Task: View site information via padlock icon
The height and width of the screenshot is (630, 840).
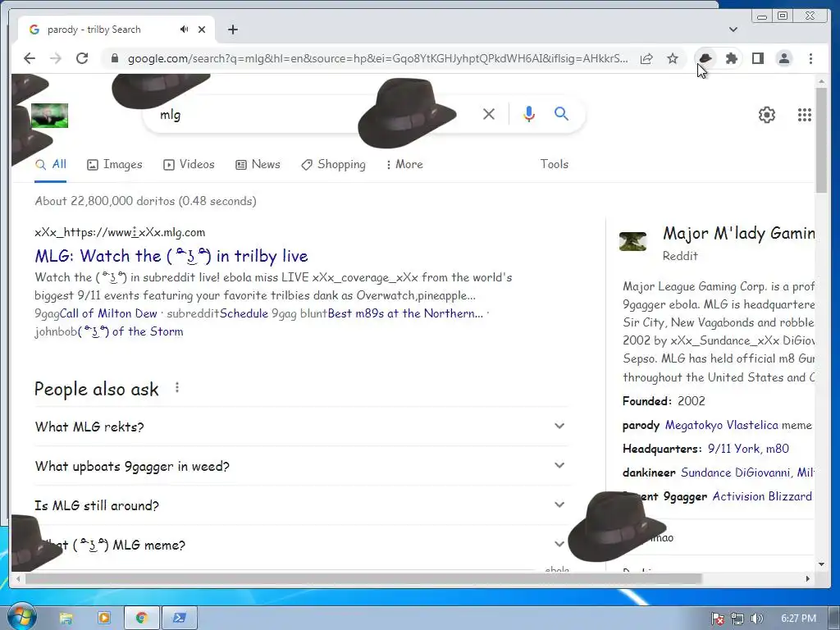Action: 114,58
